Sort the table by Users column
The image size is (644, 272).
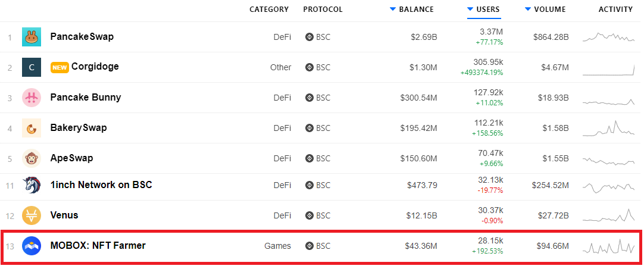coord(487,10)
